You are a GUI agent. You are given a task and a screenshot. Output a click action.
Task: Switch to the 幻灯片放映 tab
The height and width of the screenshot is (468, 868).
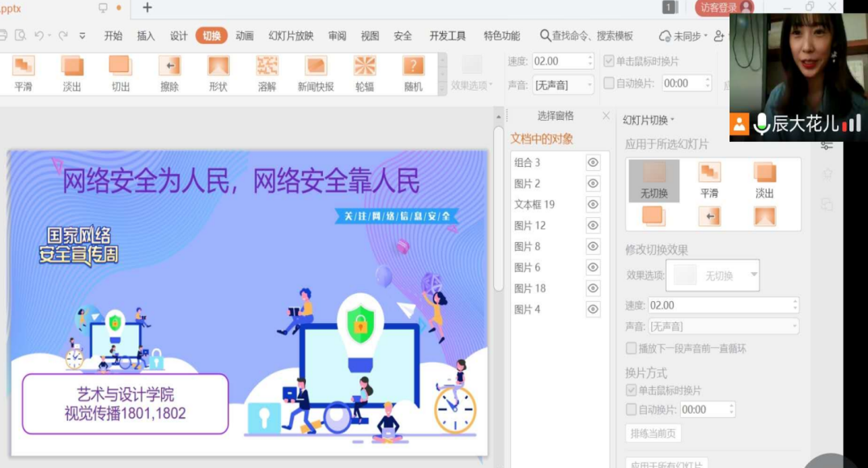pyautogui.click(x=291, y=36)
